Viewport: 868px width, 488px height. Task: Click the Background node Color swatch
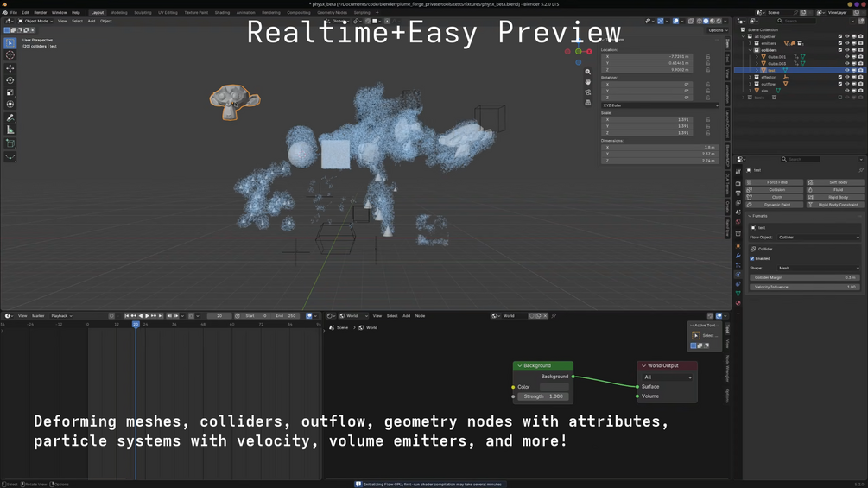(554, 387)
